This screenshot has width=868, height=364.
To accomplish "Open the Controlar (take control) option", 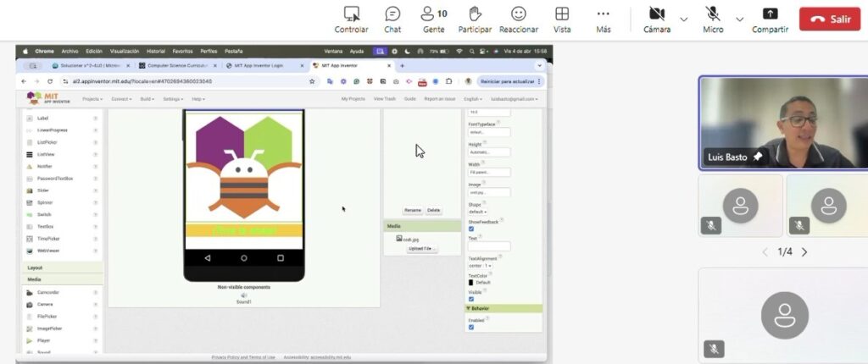I will pyautogui.click(x=351, y=20).
